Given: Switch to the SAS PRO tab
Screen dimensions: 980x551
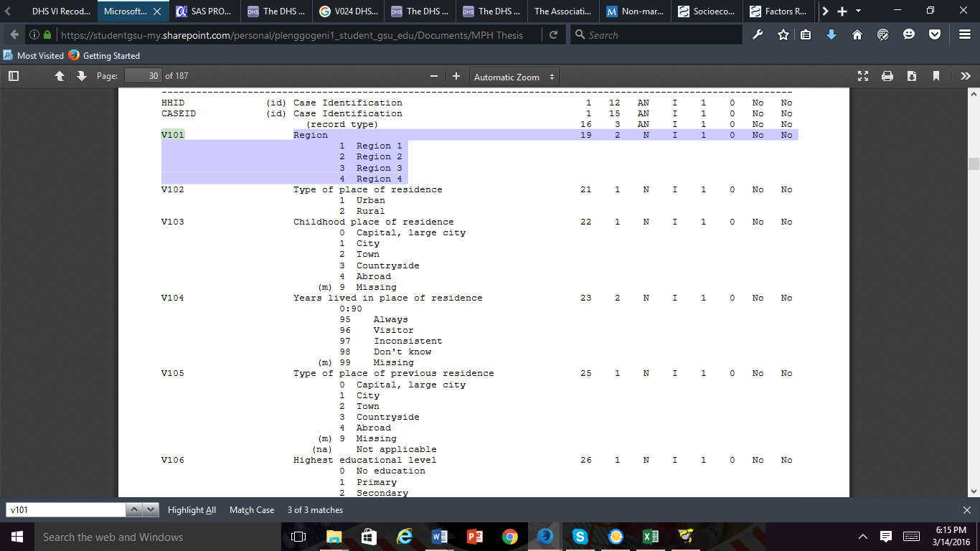Looking at the screenshot, I should coord(204,11).
